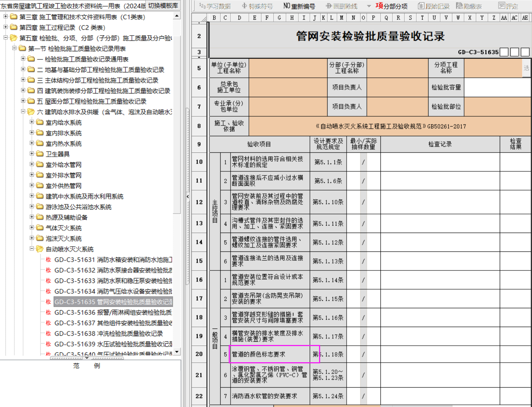The height and width of the screenshot is (407, 532).
Task: Click 选 button beside 分项工程名称
Action: pos(526,68)
